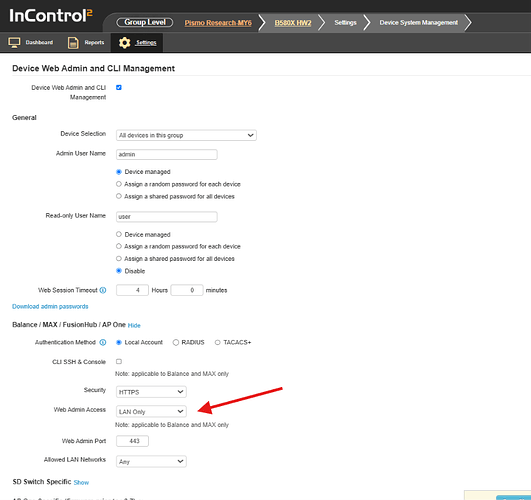Hide the Balance / MAX / FusionHub section
The image size is (531, 500).
[x=134, y=326]
